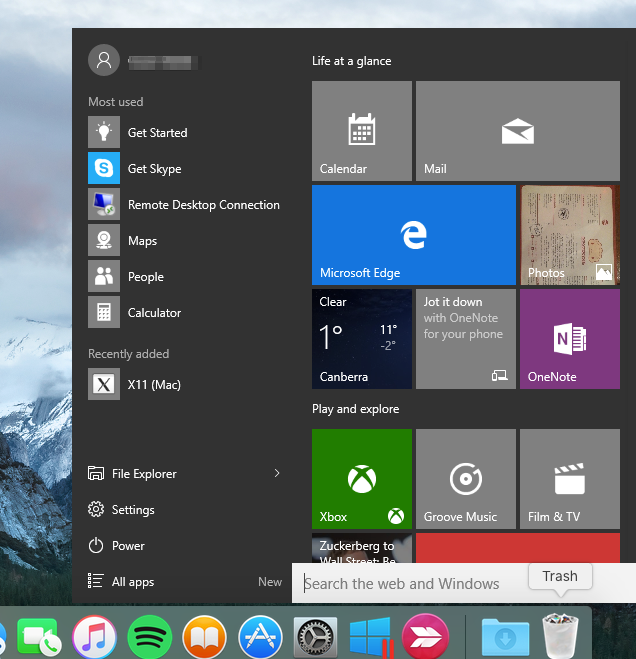Open the Trash in the Dock
The width and height of the screenshot is (636, 659).
[x=561, y=635]
